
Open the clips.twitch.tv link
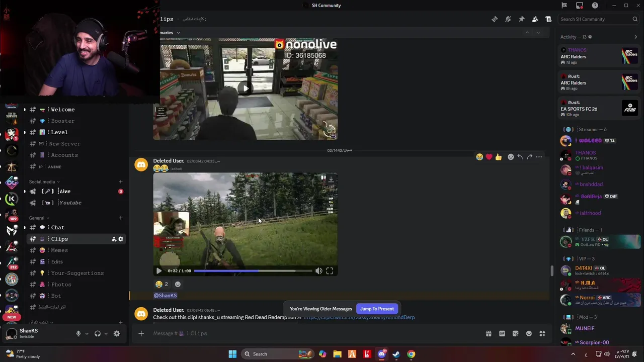(359, 317)
